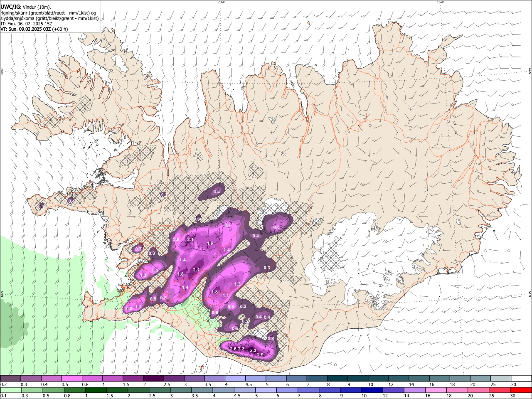Click the 'VT: Sun. 09.02.2025 03Z (+60 h)' line

point(34,30)
